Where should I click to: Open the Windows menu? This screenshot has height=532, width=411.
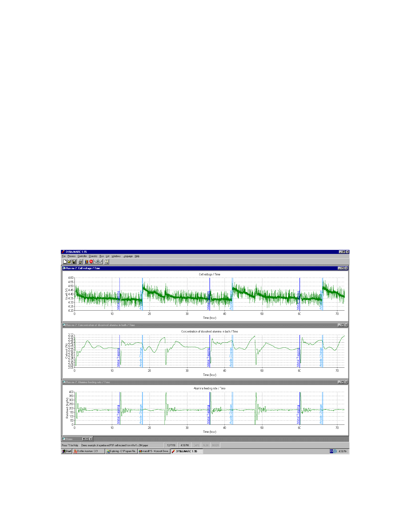tap(116, 256)
